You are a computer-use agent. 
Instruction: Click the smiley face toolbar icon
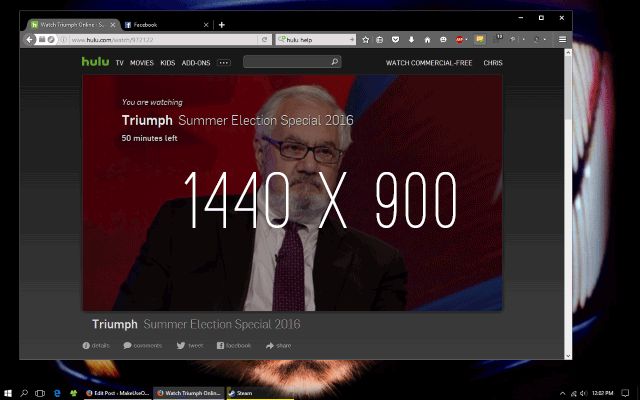pos(443,40)
